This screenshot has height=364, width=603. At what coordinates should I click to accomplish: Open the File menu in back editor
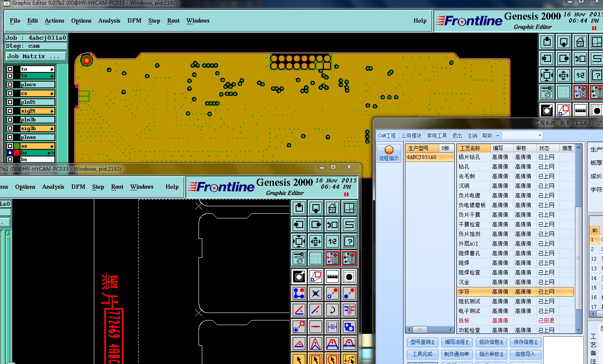click(x=15, y=21)
